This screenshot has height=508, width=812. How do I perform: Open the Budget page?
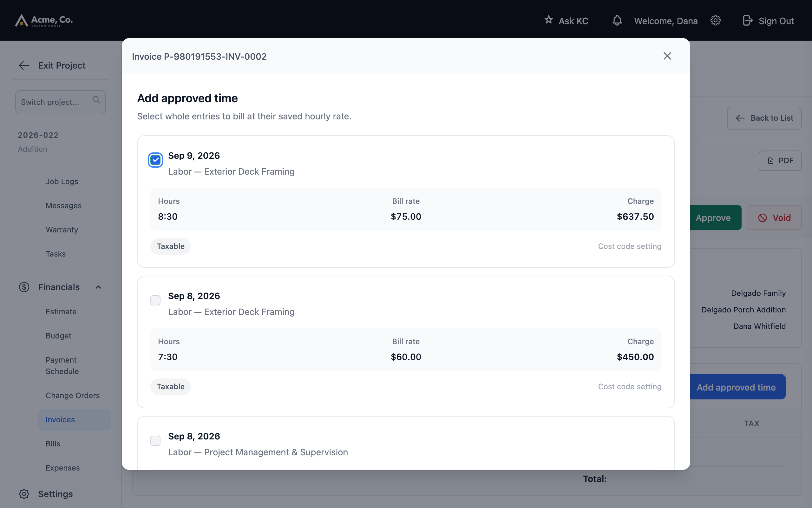(59, 336)
